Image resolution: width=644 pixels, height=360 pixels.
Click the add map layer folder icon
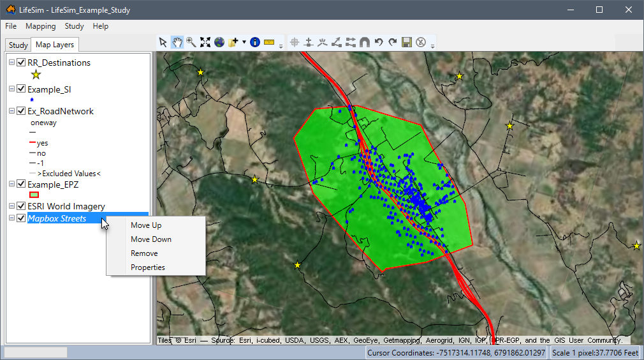[233, 42]
